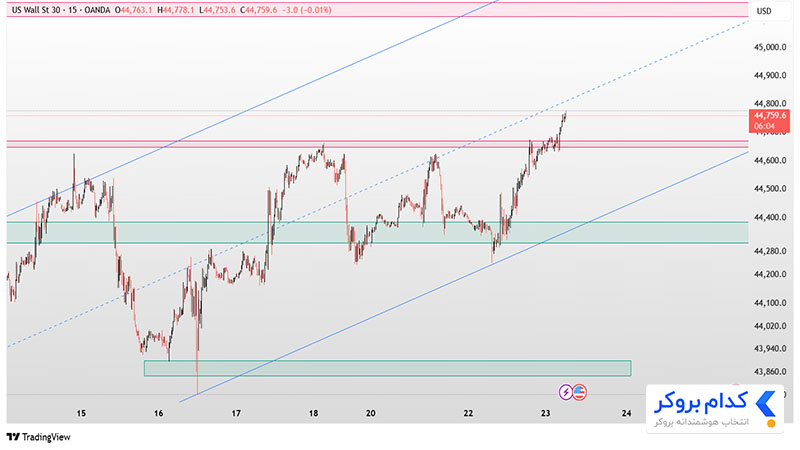The height and width of the screenshot is (450, 800).
Task: Click date label 22 on time axis
Action: click(468, 413)
